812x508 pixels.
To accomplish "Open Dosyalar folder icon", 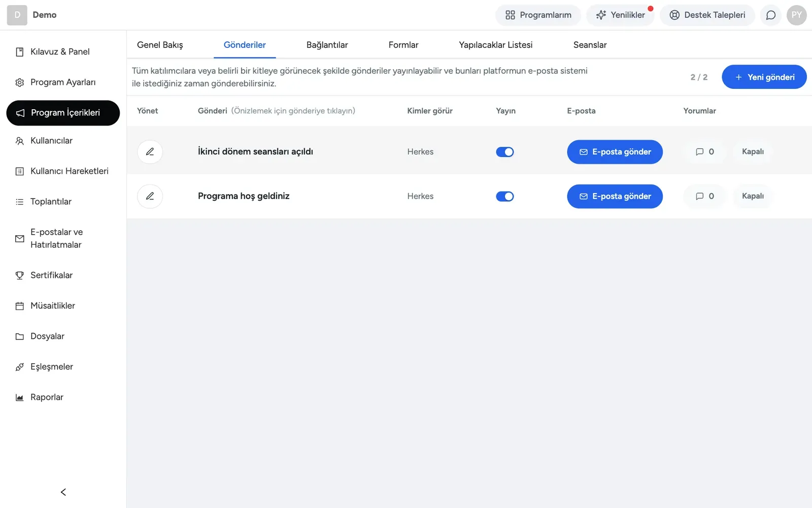I will [20, 336].
